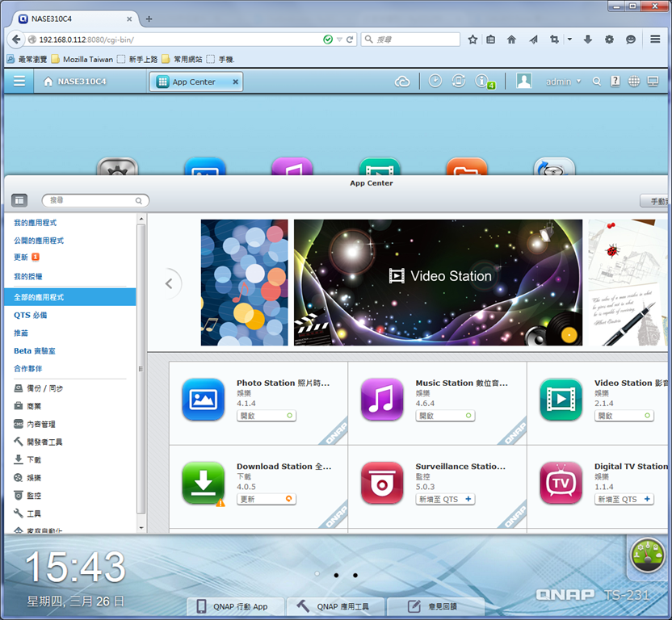Show the previous banner with left arrow

click(x=170, y=283)
